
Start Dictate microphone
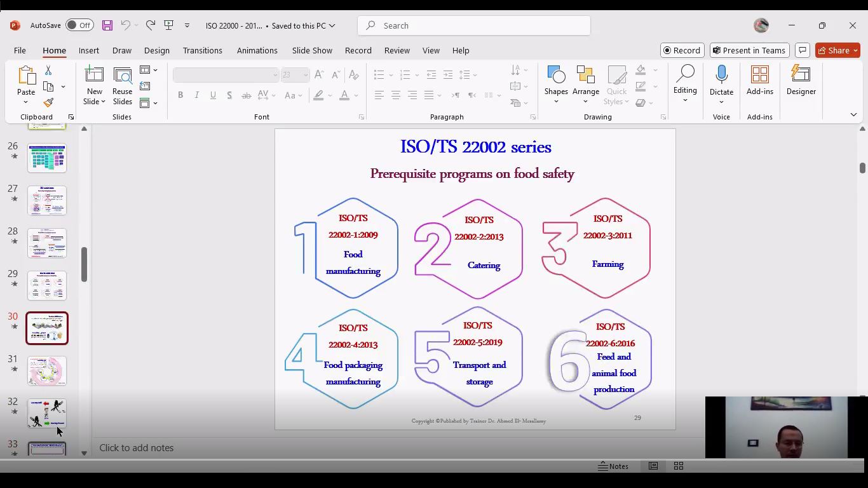[x=721, y=85]
